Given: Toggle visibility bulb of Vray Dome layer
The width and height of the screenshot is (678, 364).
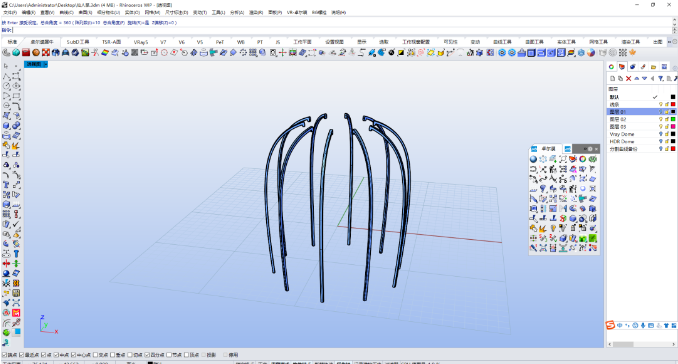Looking at the screenshot, I should [x=660, y=134].
